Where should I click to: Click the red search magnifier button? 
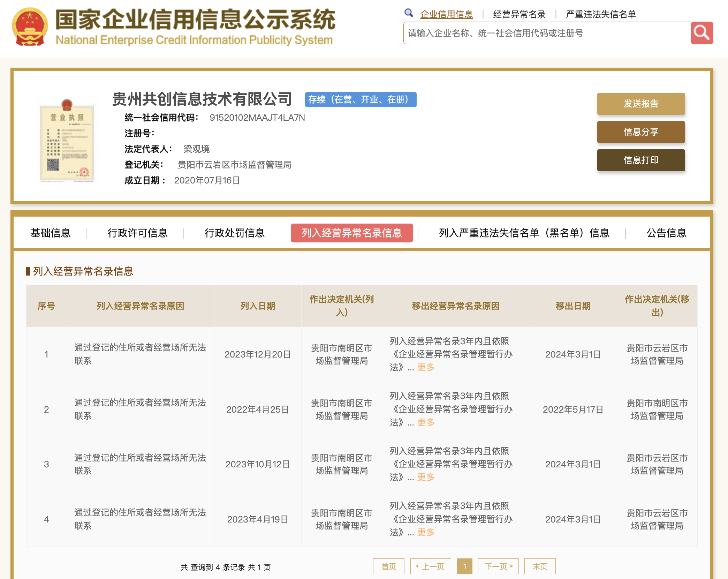pos(702,33)
